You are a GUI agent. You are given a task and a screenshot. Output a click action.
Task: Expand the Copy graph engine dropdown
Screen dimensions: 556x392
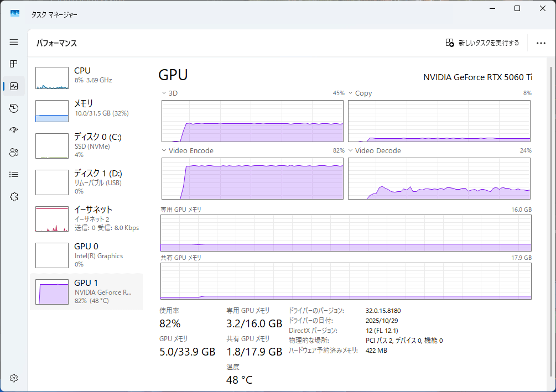pyautogui.click(x=351, y=93)
